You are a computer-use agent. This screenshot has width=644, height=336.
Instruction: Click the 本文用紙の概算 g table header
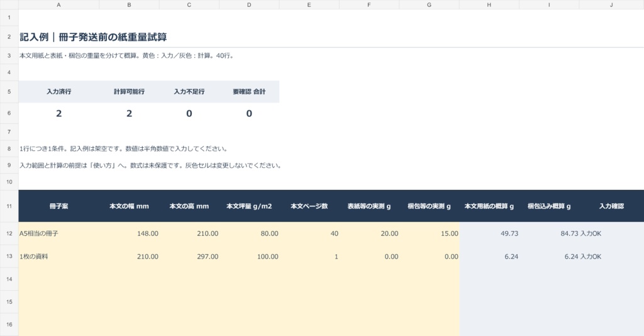point(489,206)
